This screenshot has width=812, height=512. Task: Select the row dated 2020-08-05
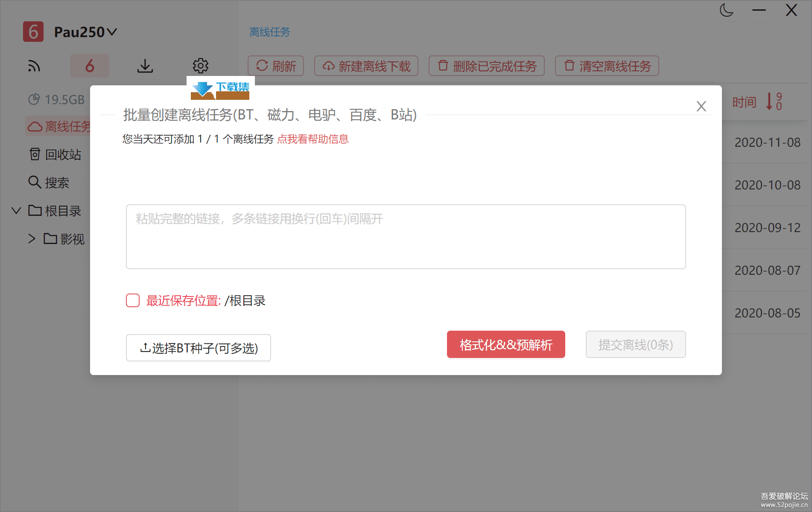point(767,313)
